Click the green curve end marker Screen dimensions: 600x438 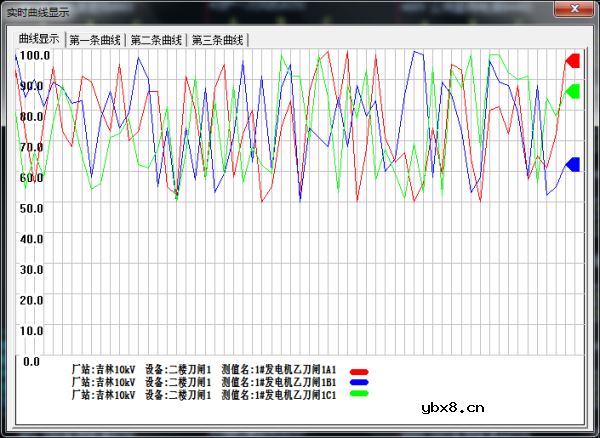[573, 92]
